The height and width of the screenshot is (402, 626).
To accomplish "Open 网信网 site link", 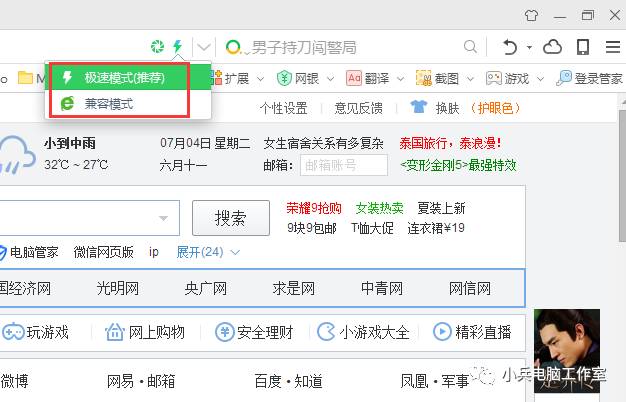I will click(470, 288).
